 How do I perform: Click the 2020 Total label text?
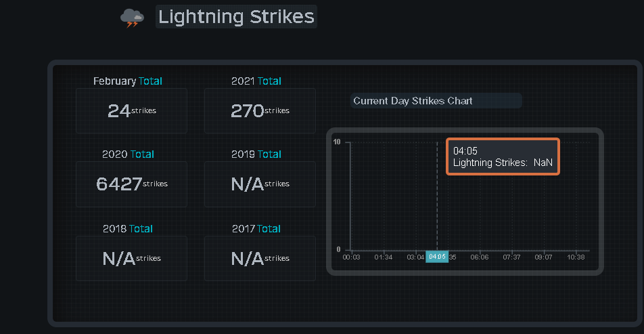(x=128, y=154)
